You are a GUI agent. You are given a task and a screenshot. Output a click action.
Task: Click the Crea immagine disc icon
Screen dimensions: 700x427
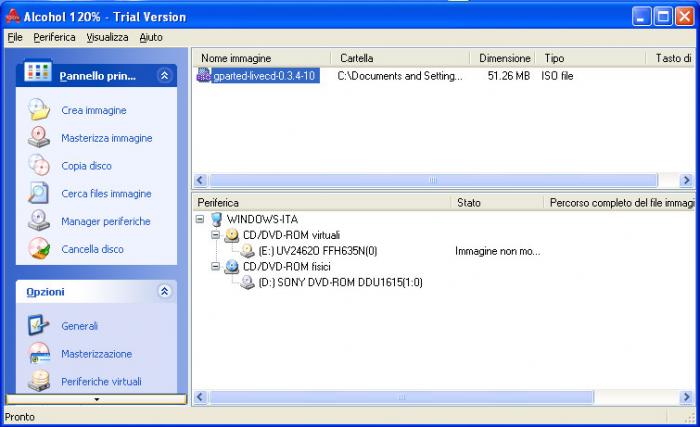click(x=39, y=110)
